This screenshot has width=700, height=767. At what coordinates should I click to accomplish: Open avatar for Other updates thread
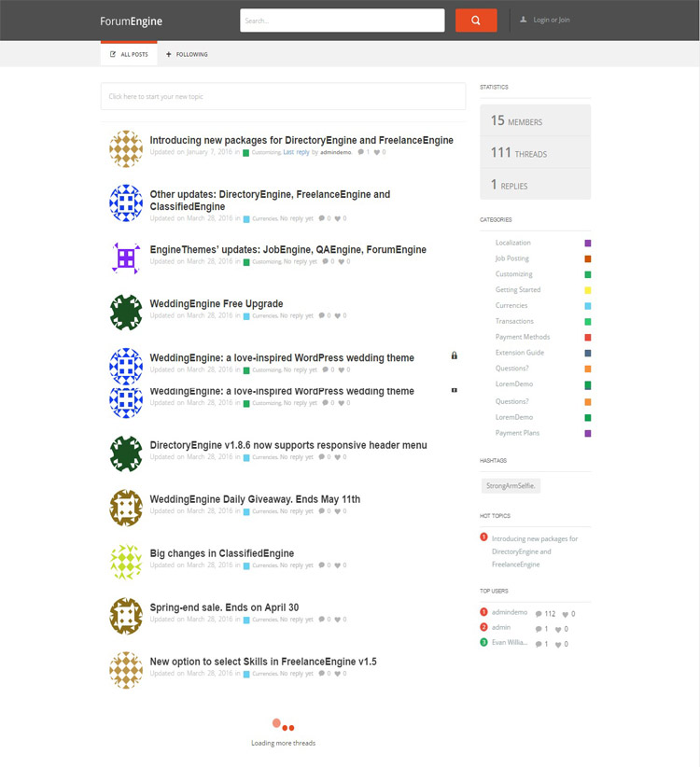(x=126, y=203)
